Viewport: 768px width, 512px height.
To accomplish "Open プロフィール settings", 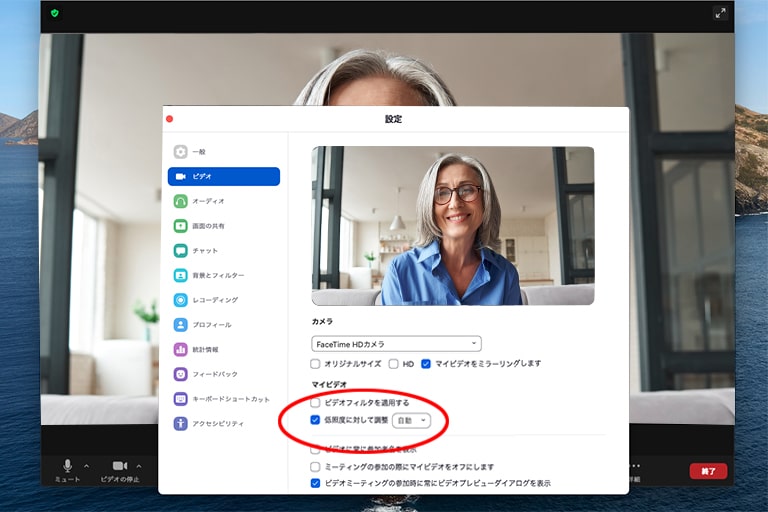I will click(x=224, y=324).
